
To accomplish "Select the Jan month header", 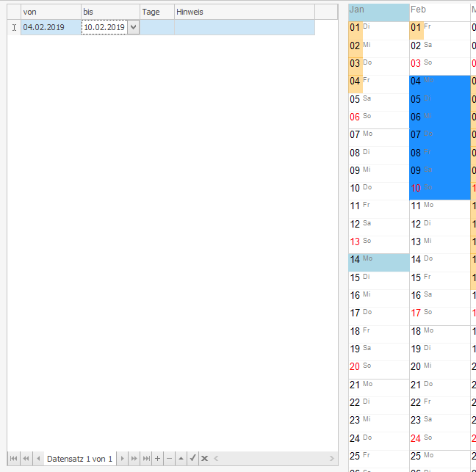I will point(378,10).
